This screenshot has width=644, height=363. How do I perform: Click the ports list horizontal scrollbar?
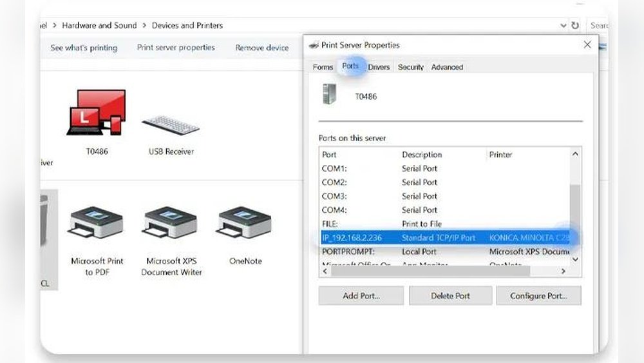click(x=431, y=271)
